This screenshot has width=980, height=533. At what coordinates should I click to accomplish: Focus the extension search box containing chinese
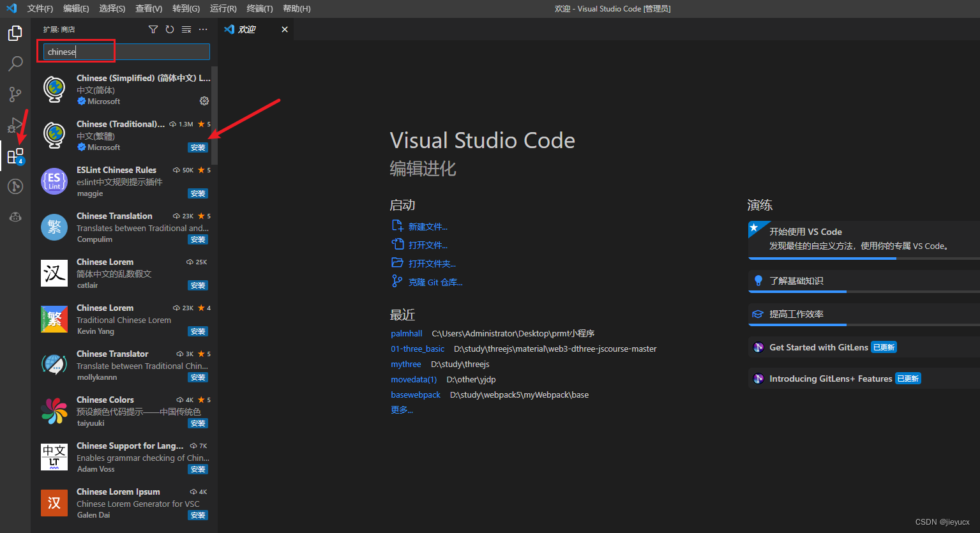click(126, 52)
